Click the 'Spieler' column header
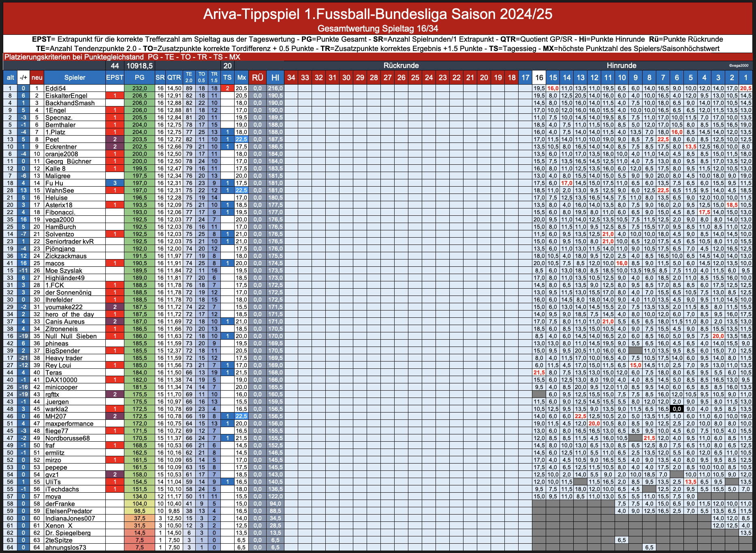756x553 pixels. point(75,77)
